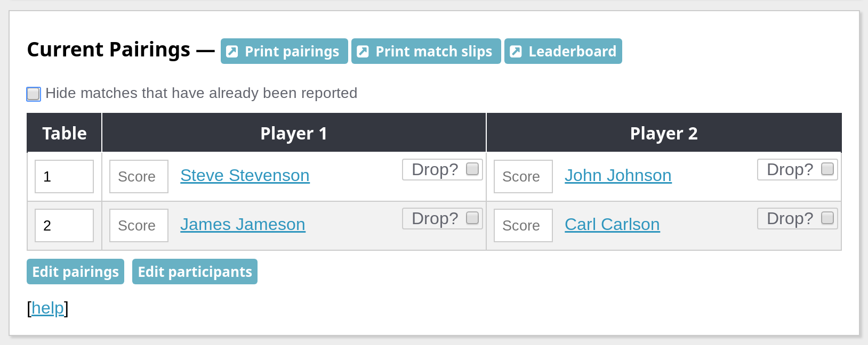This screenshot has width=868, height=345.
Task: Check Drop for Steve Stevenson
Action: coord(472,169)
